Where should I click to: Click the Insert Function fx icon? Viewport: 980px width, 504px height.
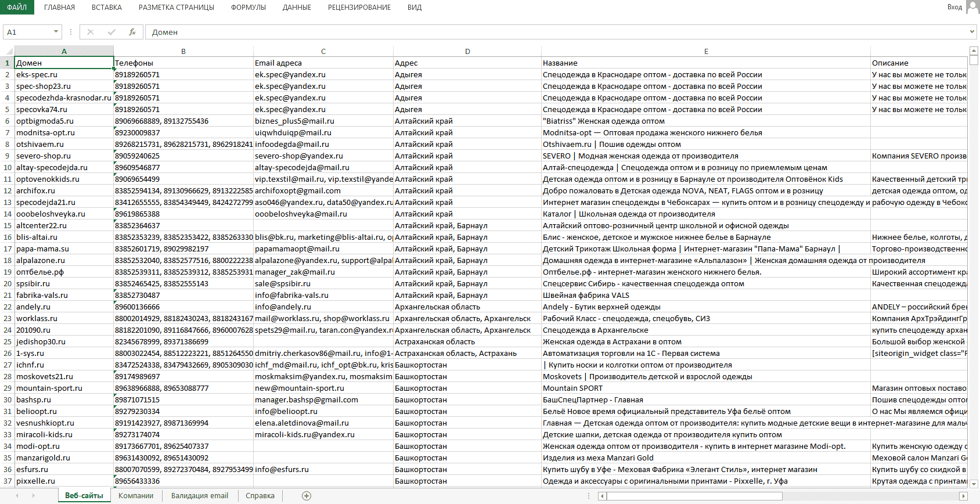[132, 32]
